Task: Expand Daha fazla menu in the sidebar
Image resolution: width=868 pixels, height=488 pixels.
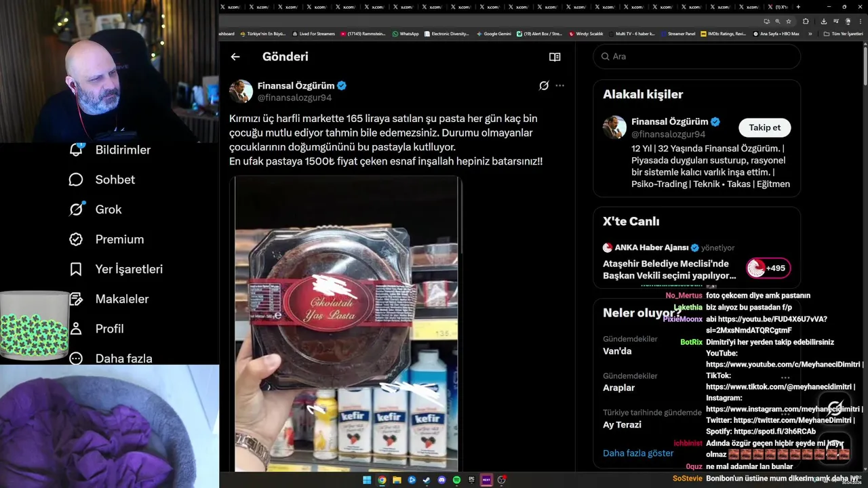Action: pos(111,359)
